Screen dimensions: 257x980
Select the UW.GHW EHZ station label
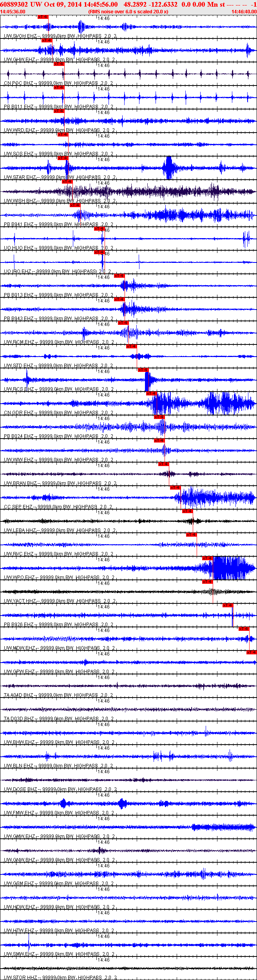20,60
